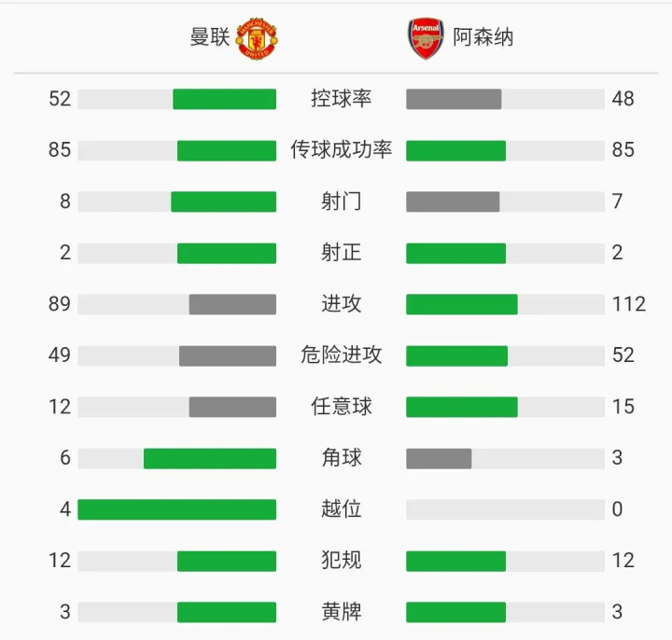Image resolution: width=672 pixels, height=640 pixels.
Task: Click Manchester United's green 角球 bar
Action: [210, 458]
